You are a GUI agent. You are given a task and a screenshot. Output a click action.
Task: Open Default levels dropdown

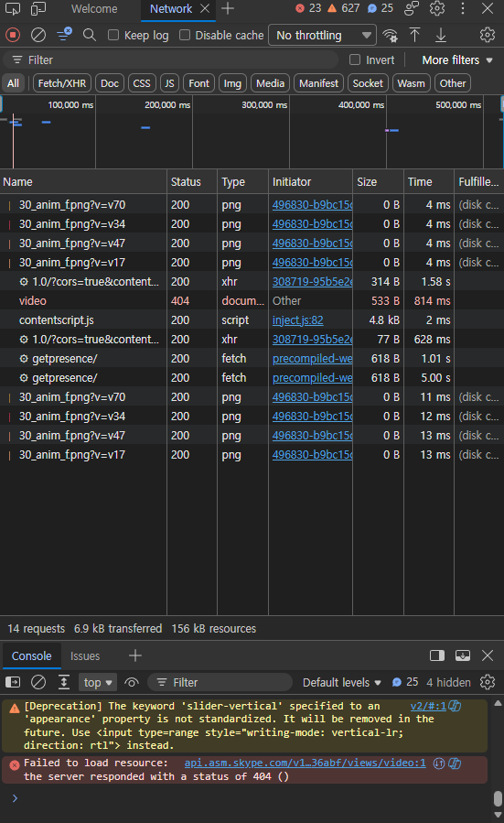[x=341, y=682]
